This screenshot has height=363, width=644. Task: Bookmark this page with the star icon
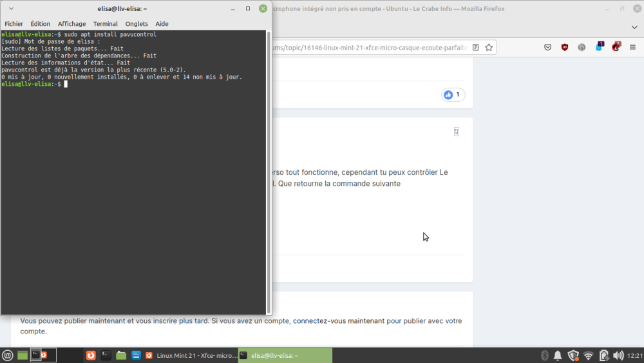tap(489, 47)
